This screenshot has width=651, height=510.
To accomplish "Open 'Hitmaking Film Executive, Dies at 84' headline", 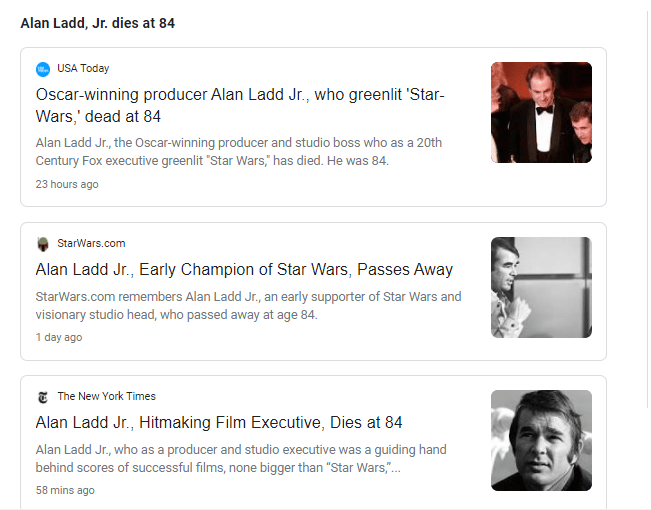I will coord(219,422).
